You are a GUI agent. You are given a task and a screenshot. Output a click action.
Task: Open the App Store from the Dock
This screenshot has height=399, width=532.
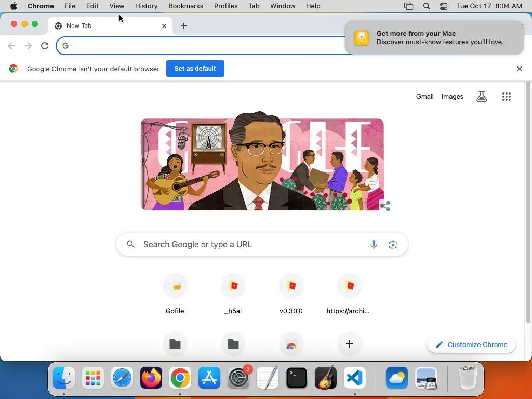pyautogui.click(x=209, y=378)
